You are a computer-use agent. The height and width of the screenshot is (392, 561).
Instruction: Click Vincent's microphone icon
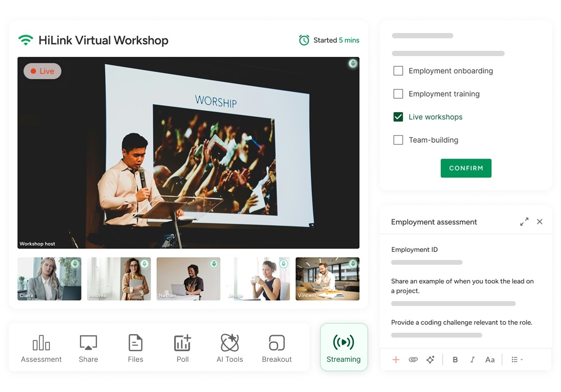(353, 264)
